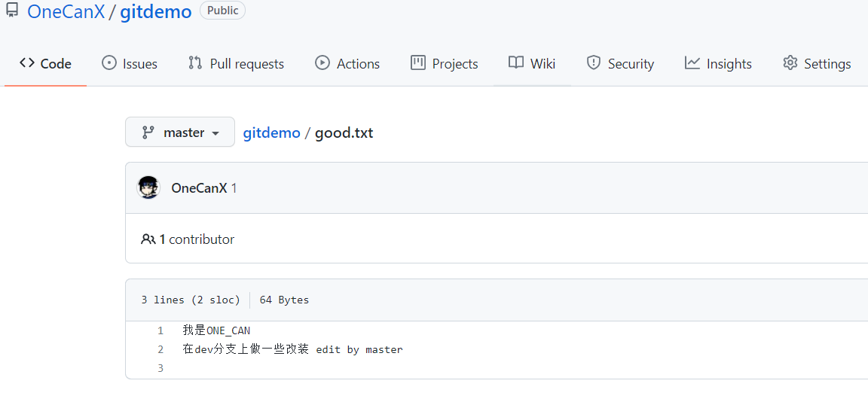Go to the gitdemo repository title link
The height and width of the screenshot is (408, 868).
point(156,12)
